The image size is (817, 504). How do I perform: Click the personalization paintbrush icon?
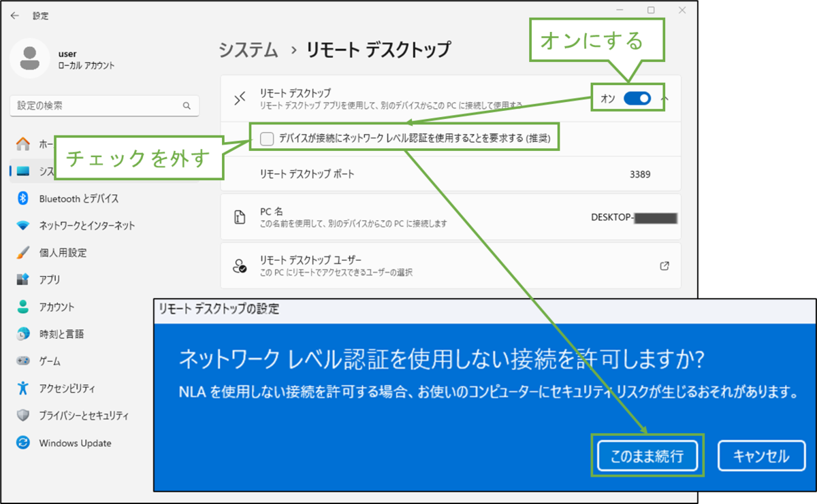[23, 252]
